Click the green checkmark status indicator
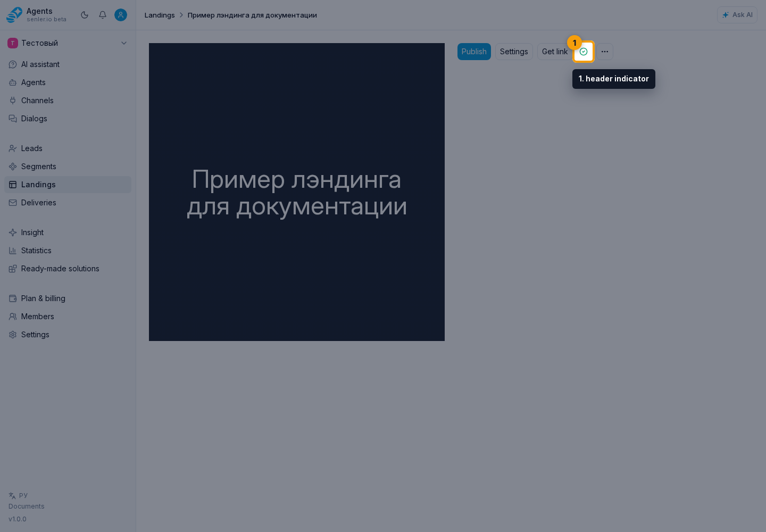The image size is (766, 532). tap(584, 52)
